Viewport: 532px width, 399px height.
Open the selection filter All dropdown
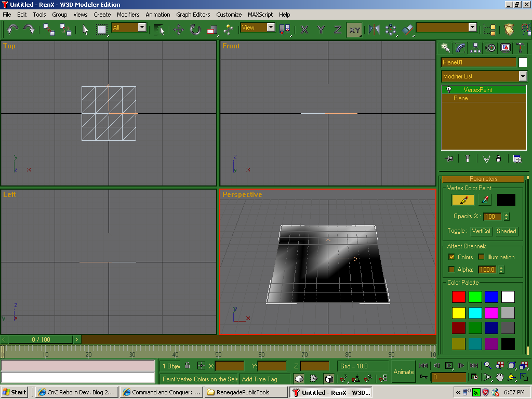click(142, 28)
